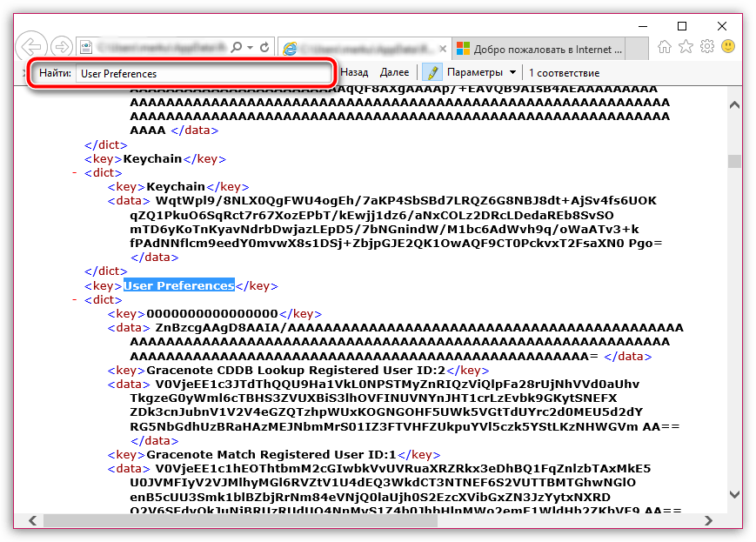This screenshot has width=756, height=542.
Task: Click the horizontal scrollbar right arrow
Action: [718, 520]
